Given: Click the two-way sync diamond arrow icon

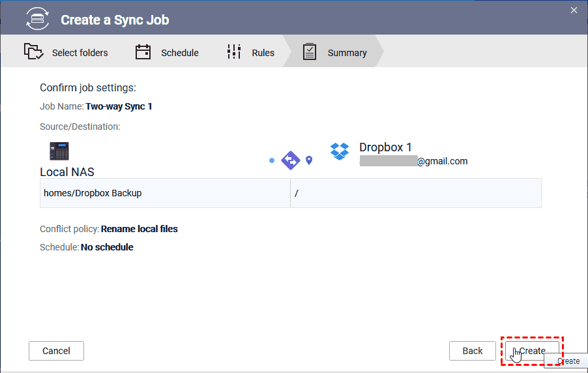Looking at the screenshot, I should click(290, 160).
